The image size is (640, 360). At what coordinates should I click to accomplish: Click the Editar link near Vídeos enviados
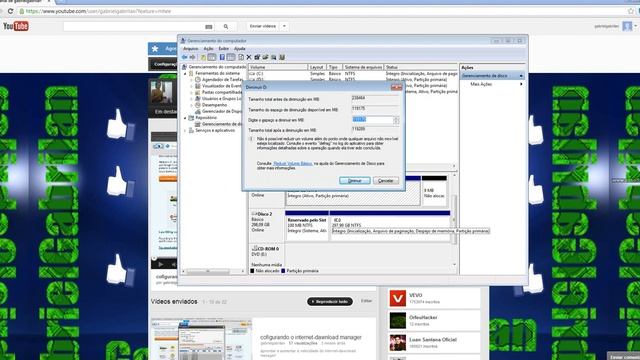pos(366,301)
